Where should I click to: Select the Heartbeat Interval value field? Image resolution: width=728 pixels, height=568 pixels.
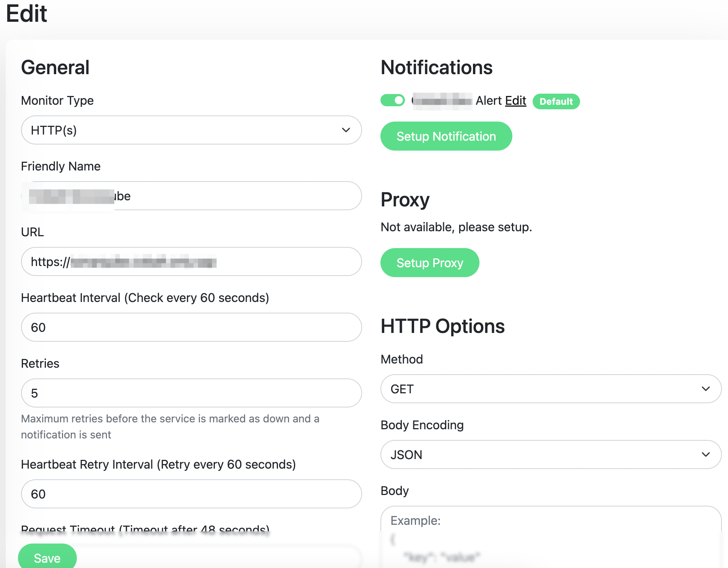point(191,327)
